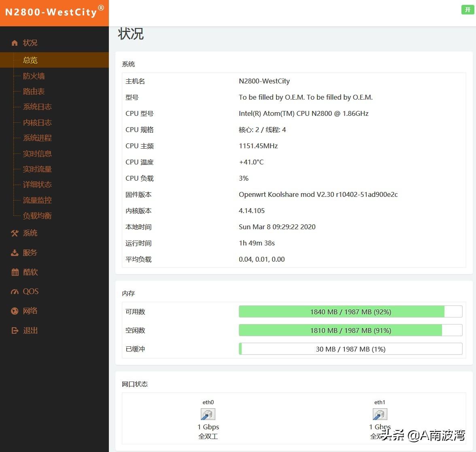Toggle the green 开 auto-refresh button
This screenshot has width=476, height=452.
467,10
